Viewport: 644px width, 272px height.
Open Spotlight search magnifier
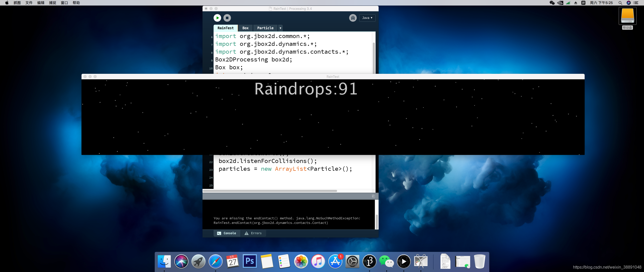pyautogui.click(x=620, y=3)
